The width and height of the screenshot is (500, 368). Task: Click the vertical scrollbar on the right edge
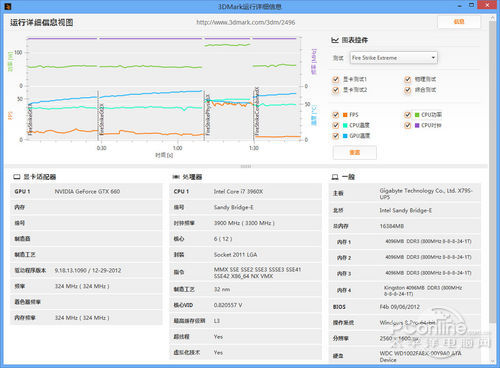click(x=492, y=187)
